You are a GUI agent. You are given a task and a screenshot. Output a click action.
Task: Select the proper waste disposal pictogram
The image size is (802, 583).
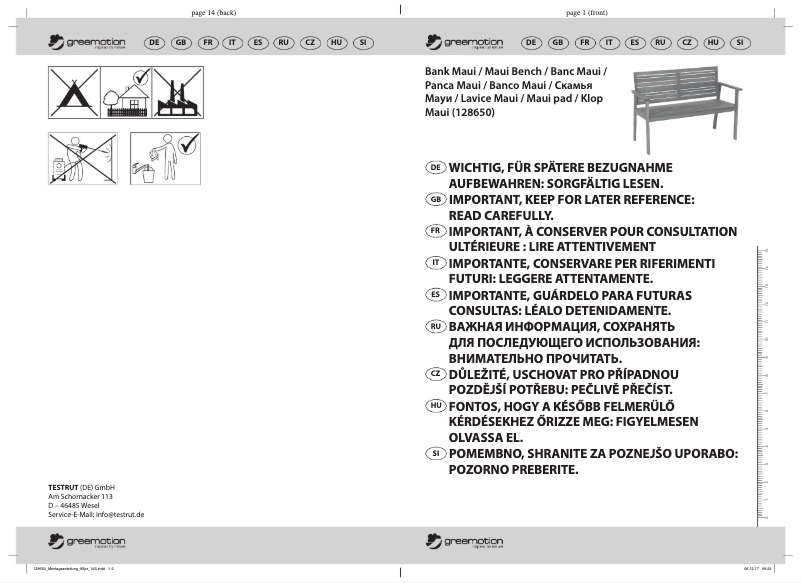165,158
